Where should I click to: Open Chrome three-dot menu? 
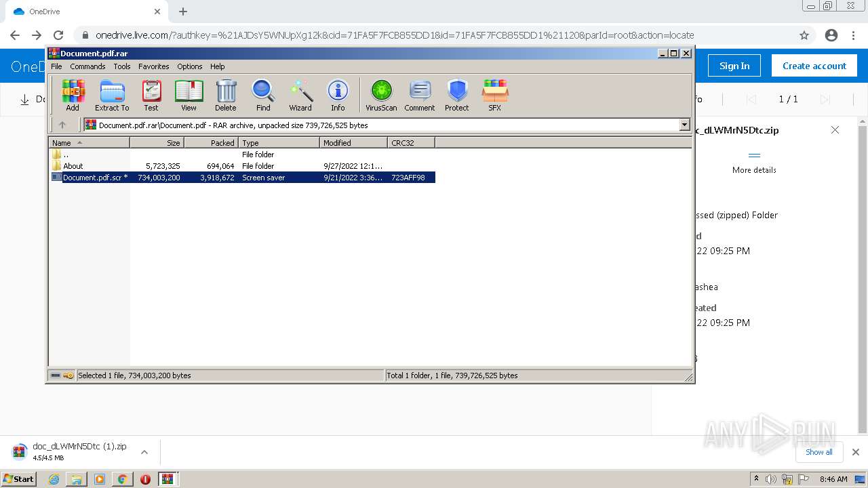[853, 35]
